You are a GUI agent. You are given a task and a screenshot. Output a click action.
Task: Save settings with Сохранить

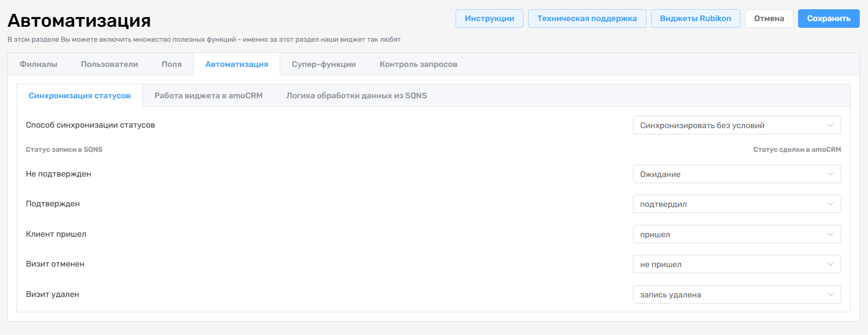point(828,19)
